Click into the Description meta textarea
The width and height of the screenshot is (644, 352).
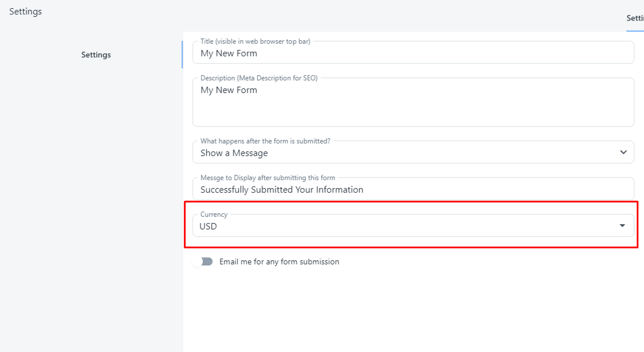tap(413, 106)
